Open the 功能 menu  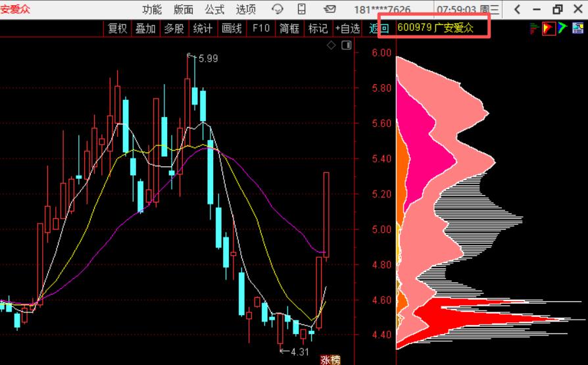(152, 9)
